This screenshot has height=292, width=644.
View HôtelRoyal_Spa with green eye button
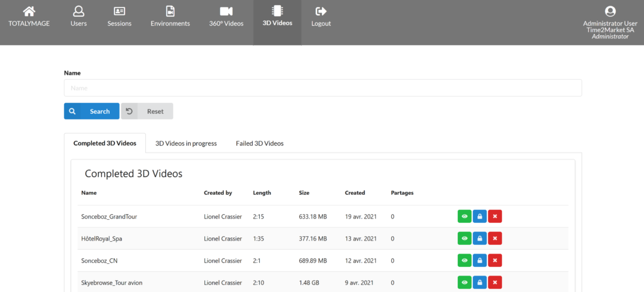(x=465, y=238)
